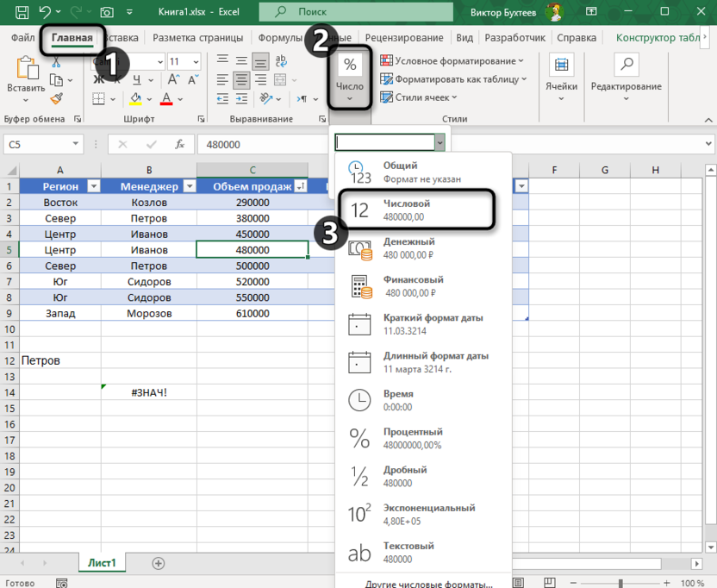Screen dimensions: 717x588
Task: Toggle center horizontal alignment button
Action: click(x=241, y=79)
